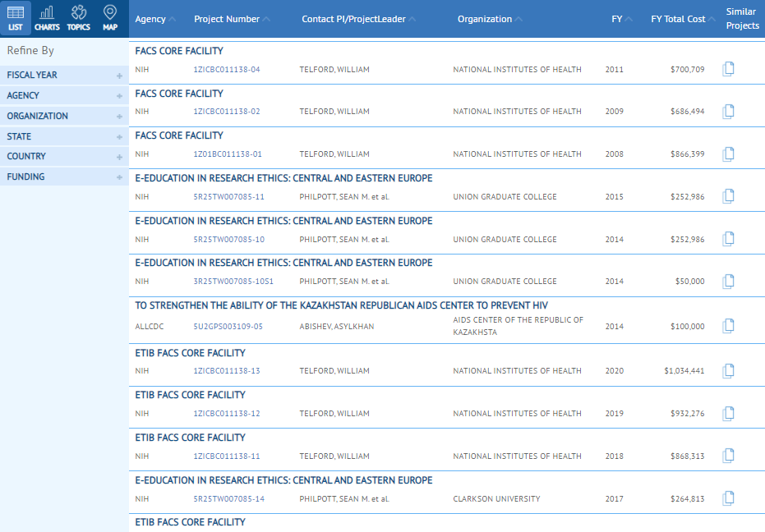Click the ALLCDC agency cell

tap(150, 327)
